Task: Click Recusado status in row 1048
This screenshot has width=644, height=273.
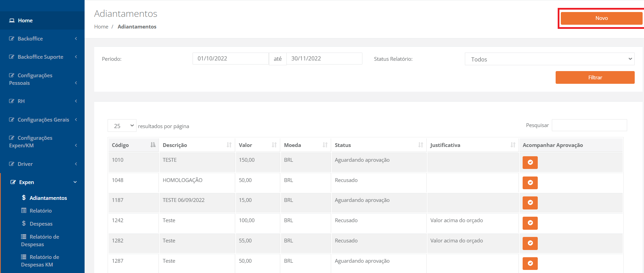Action: (x=346, y=180)
